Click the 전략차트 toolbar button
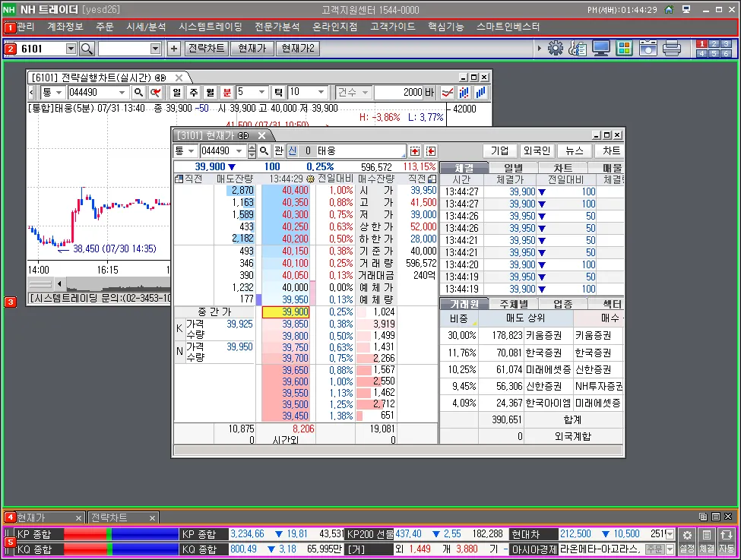This screenshot has width=741, height=560. pos(206,48)
